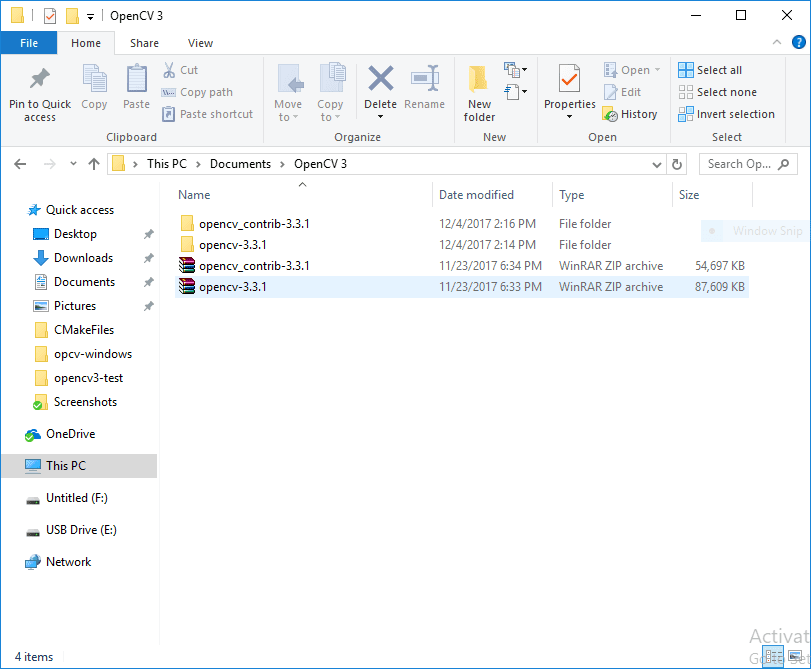Open the Recent locations dropdown arrow
Screen dimensions: 811x669
(x=73, y=164)
